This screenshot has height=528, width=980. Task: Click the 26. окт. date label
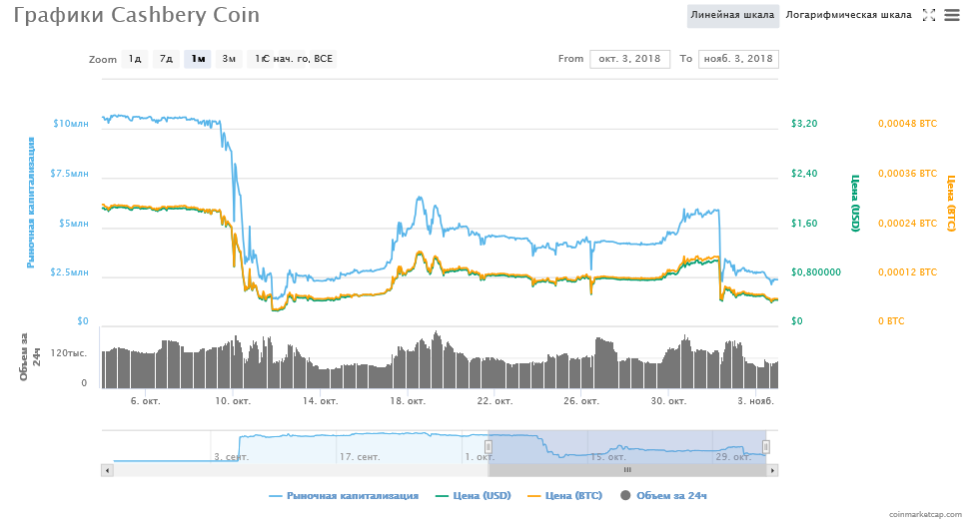(581, 400)
